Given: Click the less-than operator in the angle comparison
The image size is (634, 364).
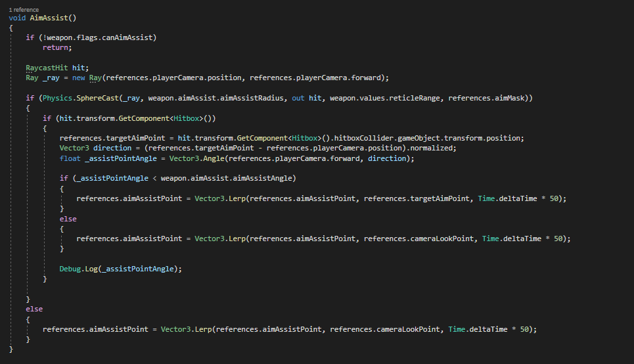Looking at the screenshot, I should (154, 178).
